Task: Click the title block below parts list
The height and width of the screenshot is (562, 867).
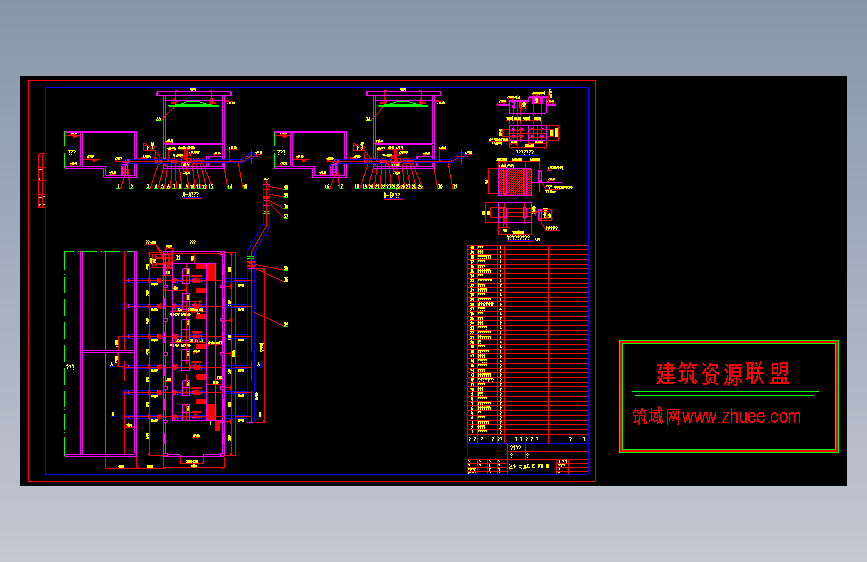Action: 527,459
